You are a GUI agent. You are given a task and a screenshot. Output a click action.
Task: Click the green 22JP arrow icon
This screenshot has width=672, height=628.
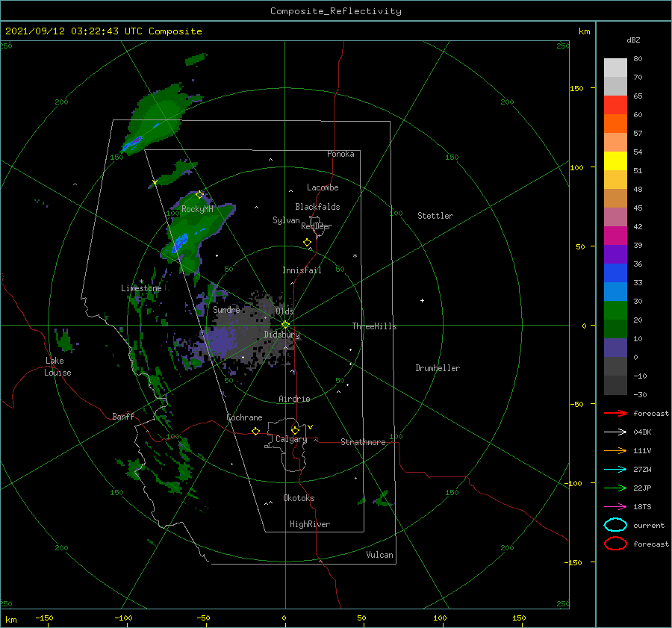[x=615, y=488]
